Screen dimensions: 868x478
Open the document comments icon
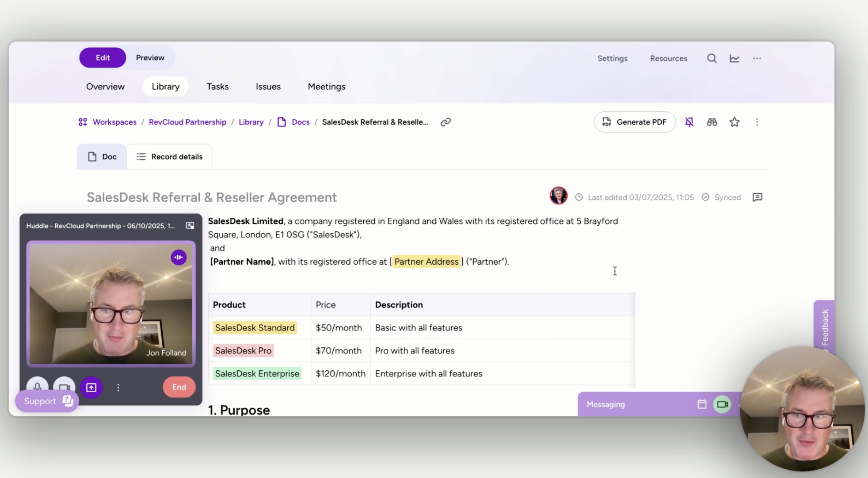757,197
